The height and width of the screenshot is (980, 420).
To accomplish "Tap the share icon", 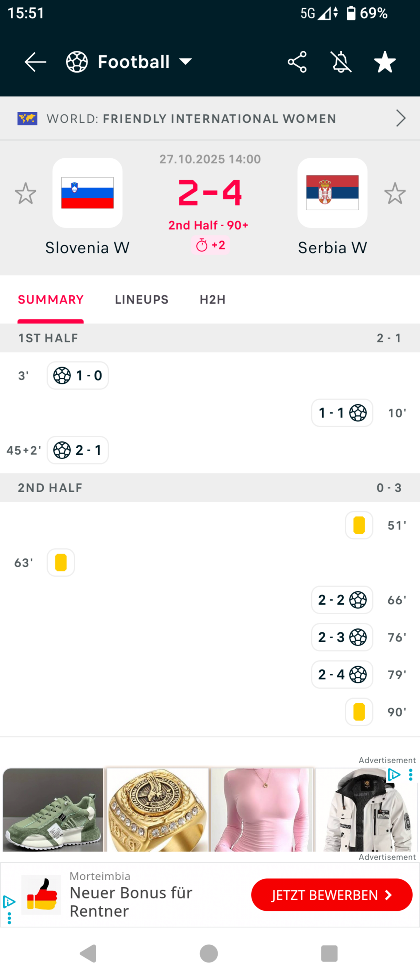I will (297, 62).
